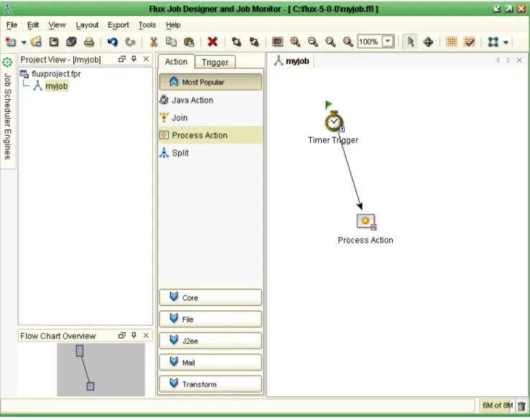
Task: Print the flow chart with printer icon
Action: coord(89,42)
